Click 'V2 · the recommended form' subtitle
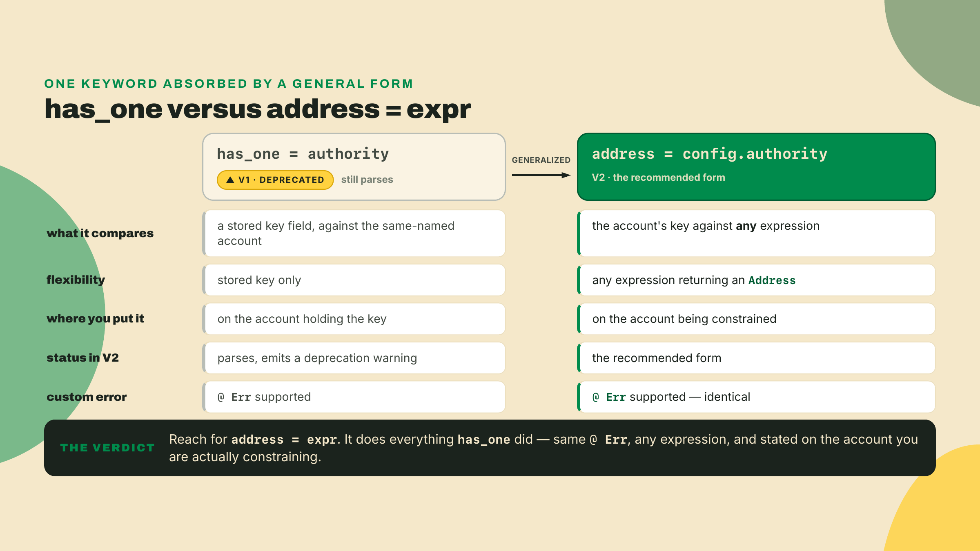980x551 pixels. 659,178
